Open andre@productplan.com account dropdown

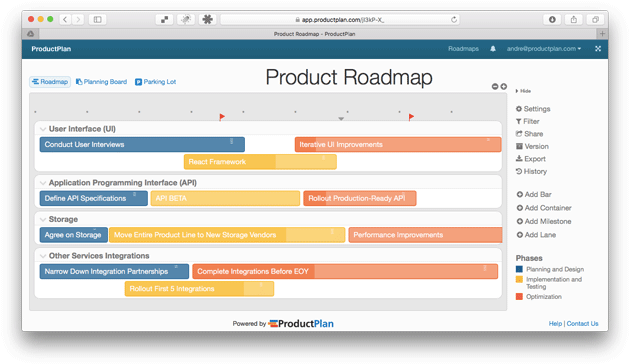click(x=544, y=49)
